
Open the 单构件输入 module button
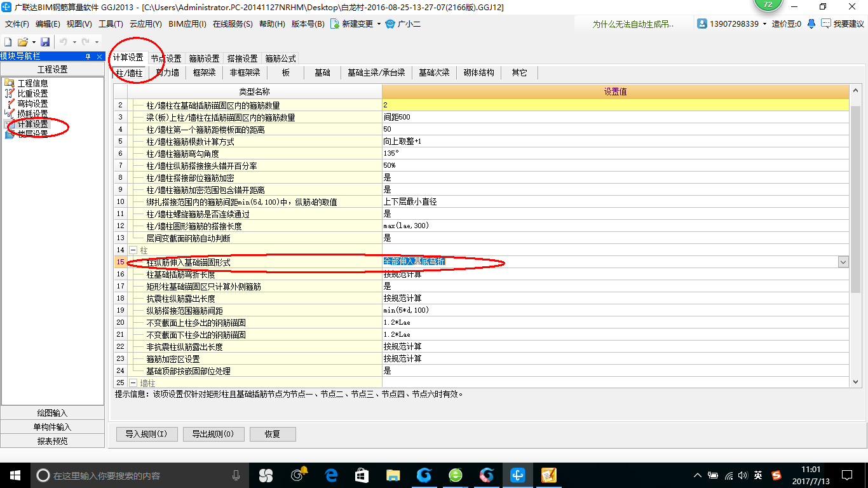click(52, 427)
